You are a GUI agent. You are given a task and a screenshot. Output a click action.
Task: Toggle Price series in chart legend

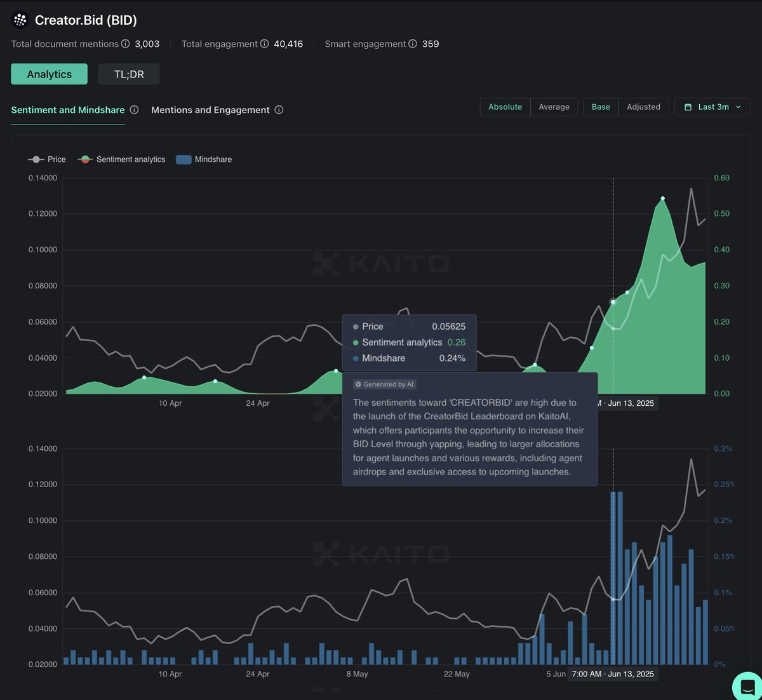tap(47, 159)
